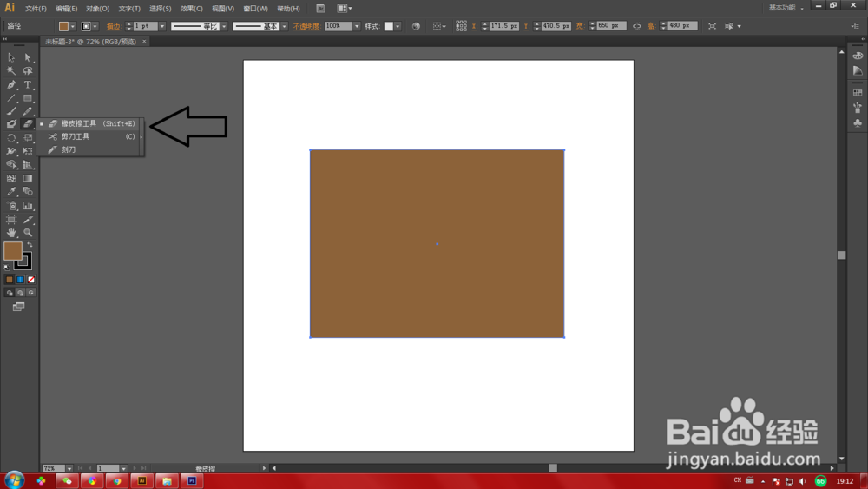The height and width of the screenshot is (489, 868).
Task: Enable Draw Normal mode
Action: tap(10, 293)
